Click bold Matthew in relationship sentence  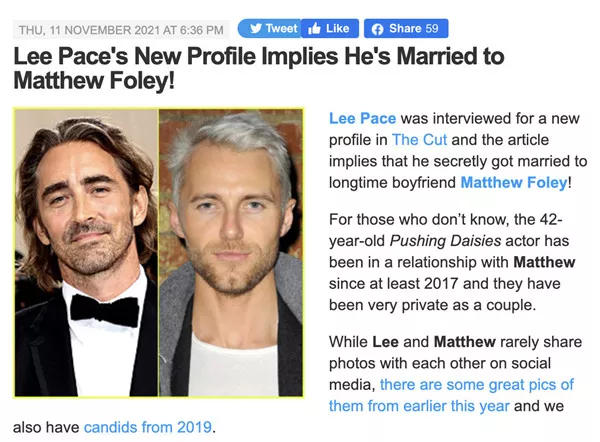(x=544, y=262)
